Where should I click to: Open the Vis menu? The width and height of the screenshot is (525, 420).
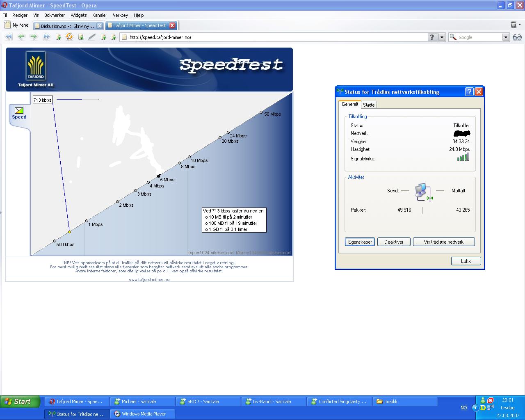point(36,15)
